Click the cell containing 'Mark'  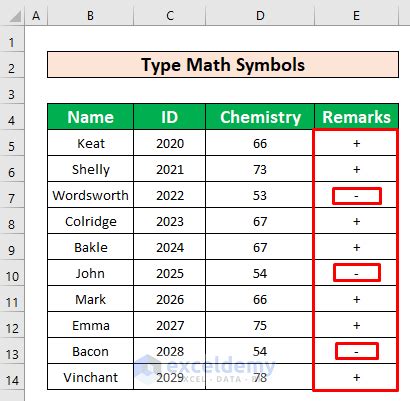coord(90,299)
